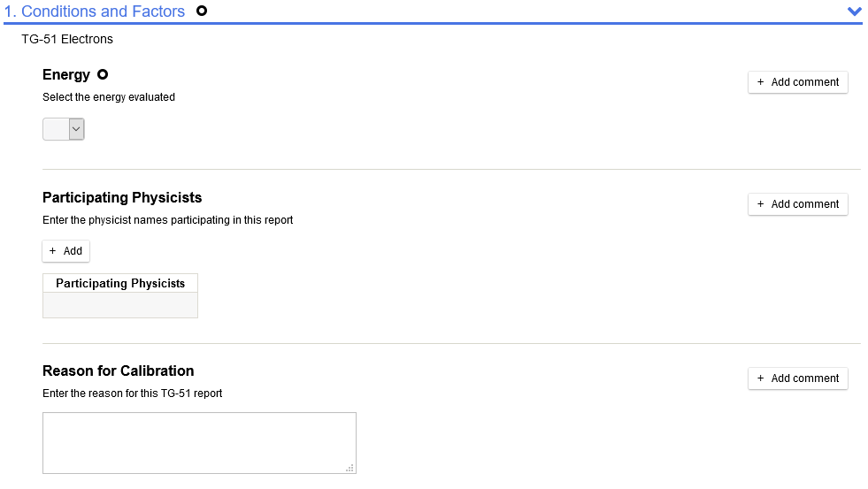Click "Enter the physicist names" instruction text

[167, 220]
